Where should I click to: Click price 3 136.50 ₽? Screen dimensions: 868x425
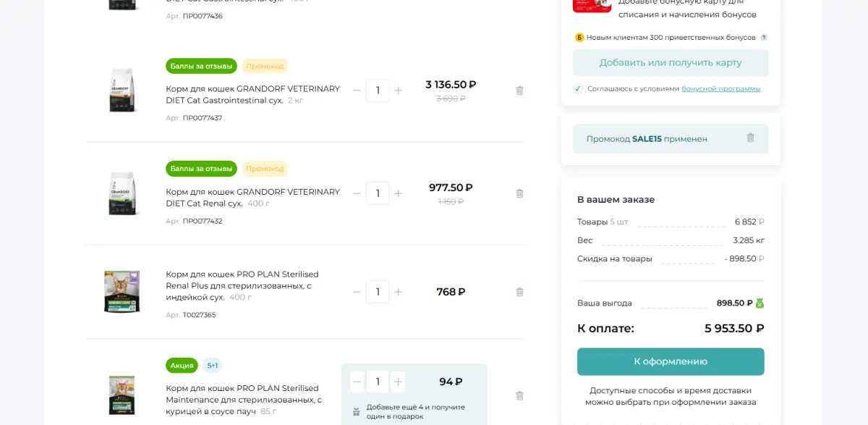(x=451, y=85)
